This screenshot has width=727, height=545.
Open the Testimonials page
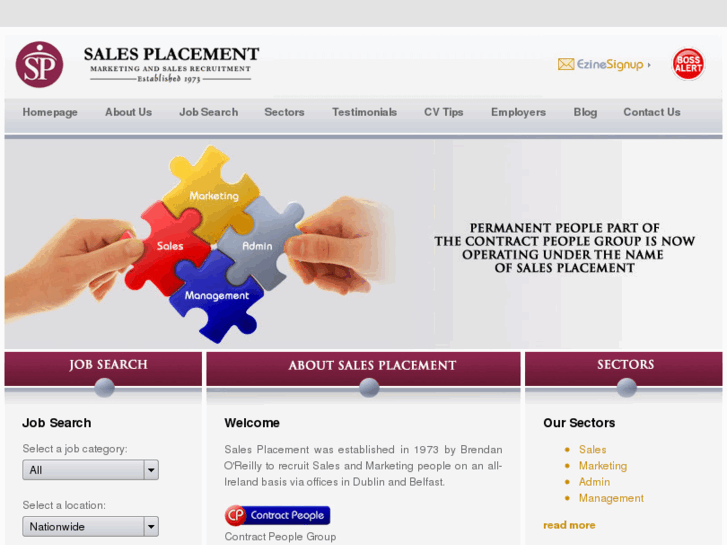click(x=364, y=112)
